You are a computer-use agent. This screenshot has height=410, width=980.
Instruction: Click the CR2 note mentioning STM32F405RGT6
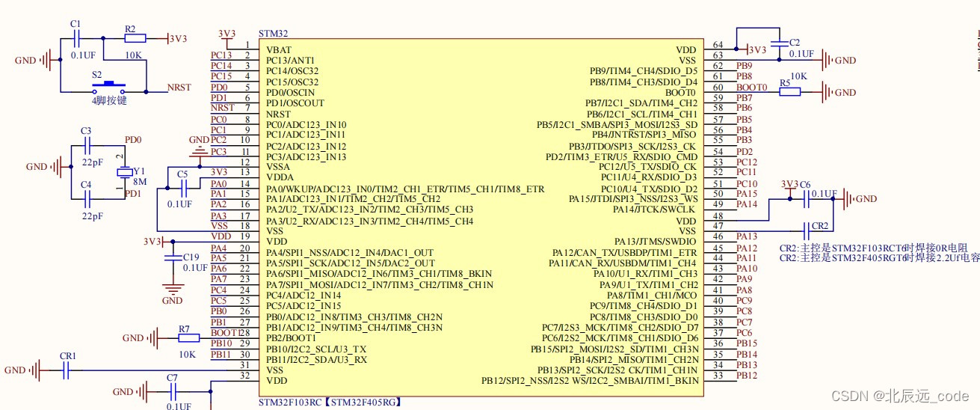click(880, 258)
